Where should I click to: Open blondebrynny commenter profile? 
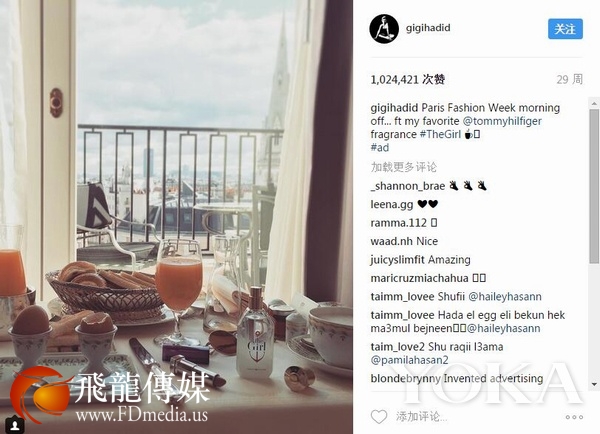click(x=405, y=379)
